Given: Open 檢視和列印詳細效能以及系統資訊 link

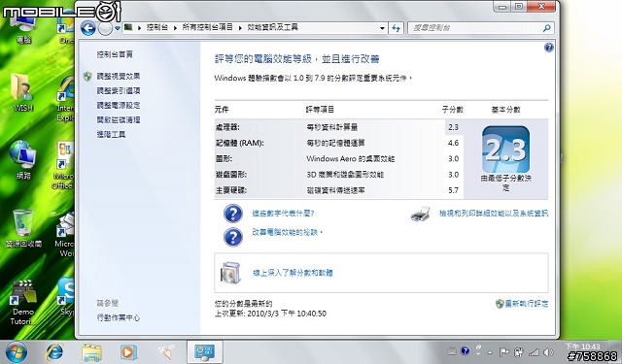Looking at the screenshot, I should pyautogui.click(x=494, y=214).
